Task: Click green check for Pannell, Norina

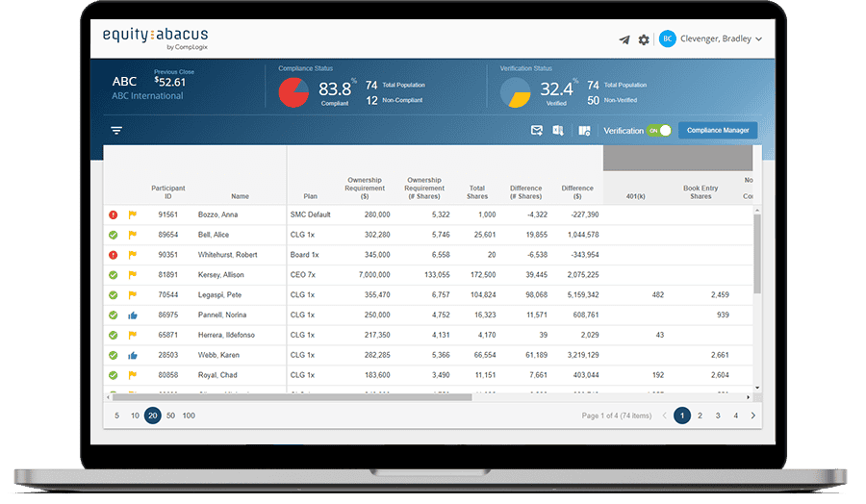Action: 114,315
